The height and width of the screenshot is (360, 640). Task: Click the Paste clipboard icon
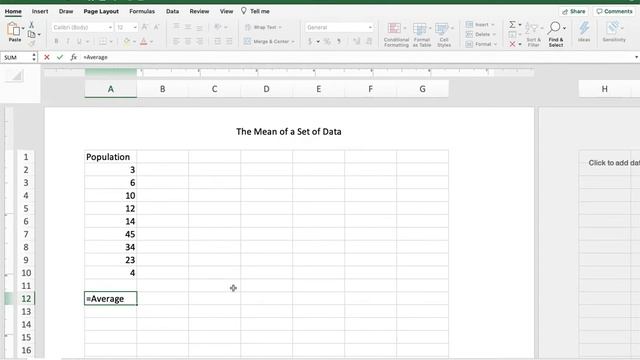[13, 29]
